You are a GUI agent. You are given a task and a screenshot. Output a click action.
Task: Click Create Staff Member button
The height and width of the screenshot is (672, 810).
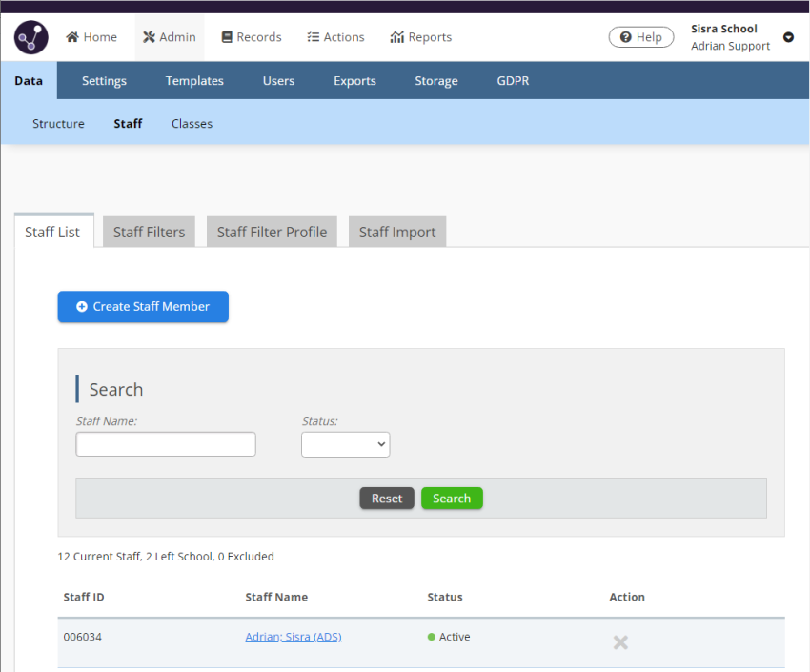[x=143, y=307]
